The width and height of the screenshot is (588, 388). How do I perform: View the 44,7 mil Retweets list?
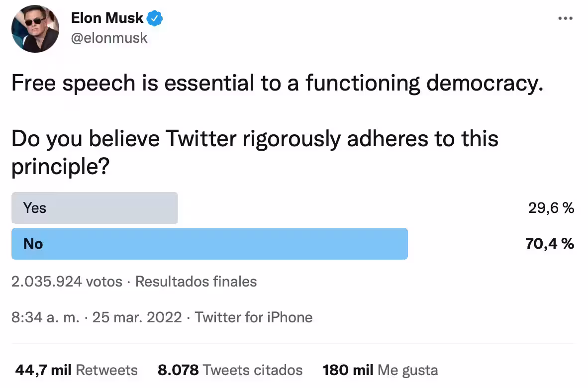[x=77, y=371]
